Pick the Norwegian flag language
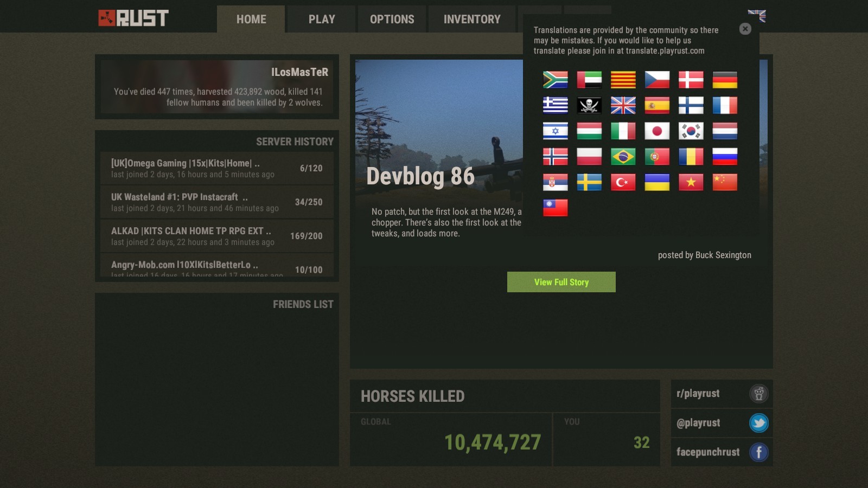The image size is (868, 488). click(556, 156)
